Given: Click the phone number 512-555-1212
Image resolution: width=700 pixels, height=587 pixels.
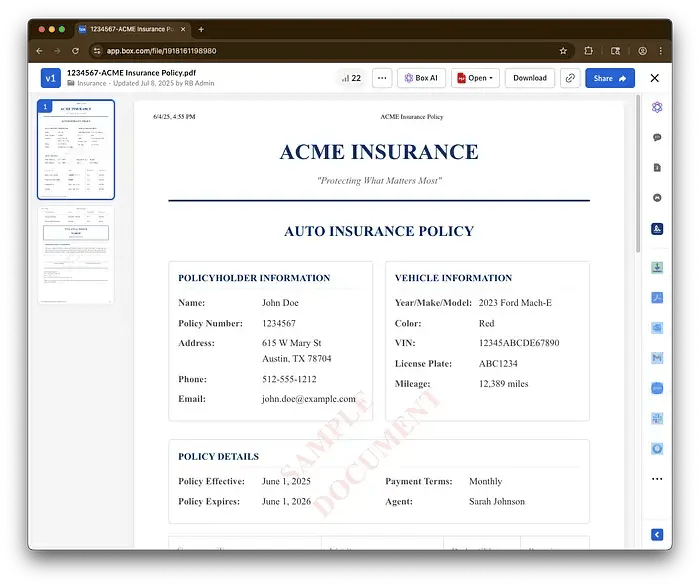Looking at the screenshot, I should click(x=289, y=379).
